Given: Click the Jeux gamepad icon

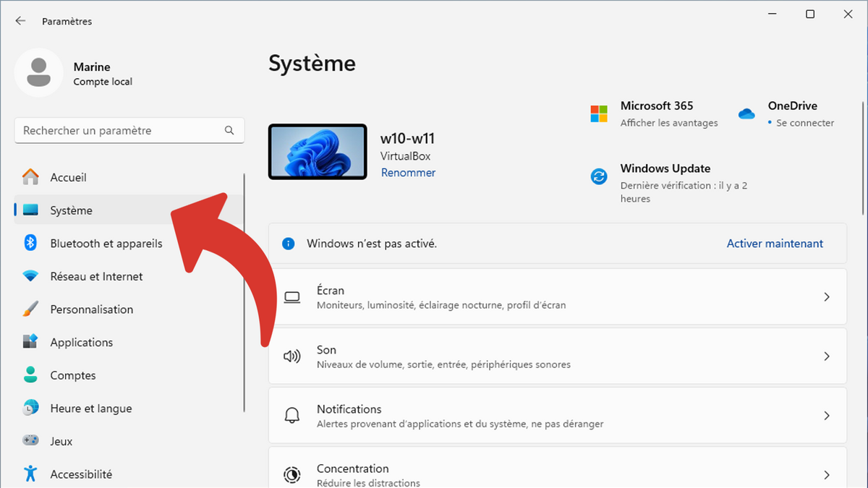Looking at the screenshot, I should point(30,441).
